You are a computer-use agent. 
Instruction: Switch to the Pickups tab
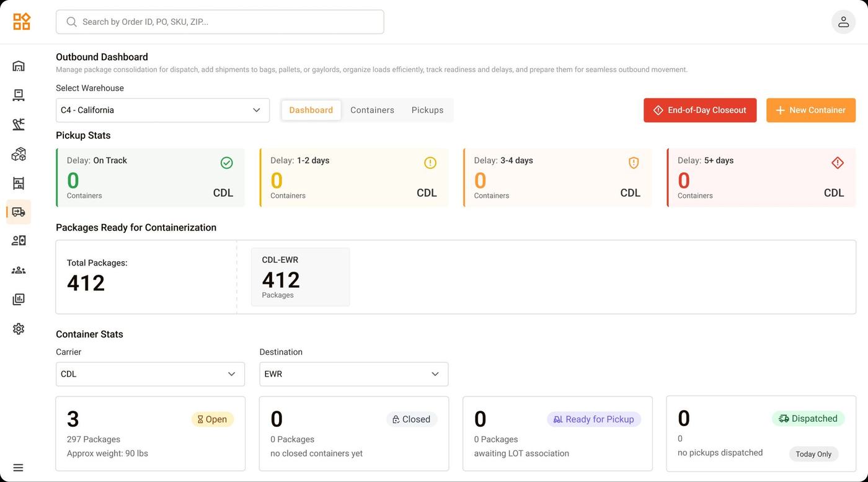[428, 110]
